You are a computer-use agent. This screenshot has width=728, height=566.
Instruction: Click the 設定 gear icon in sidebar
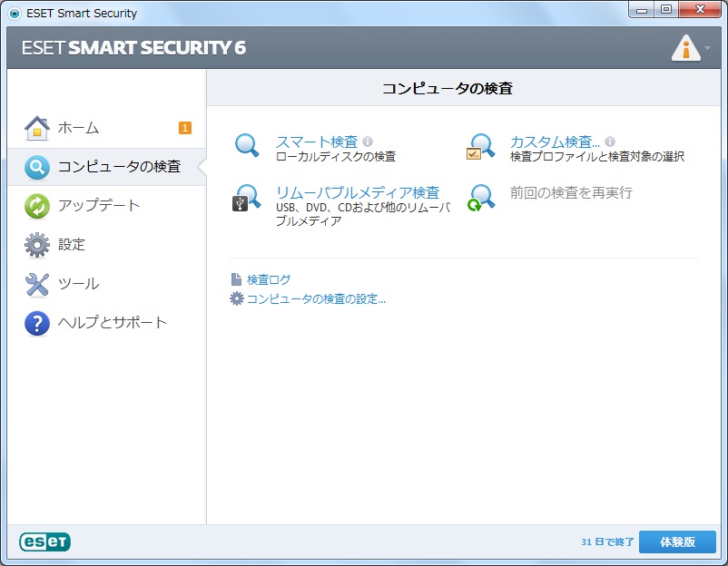coord(36,245)
